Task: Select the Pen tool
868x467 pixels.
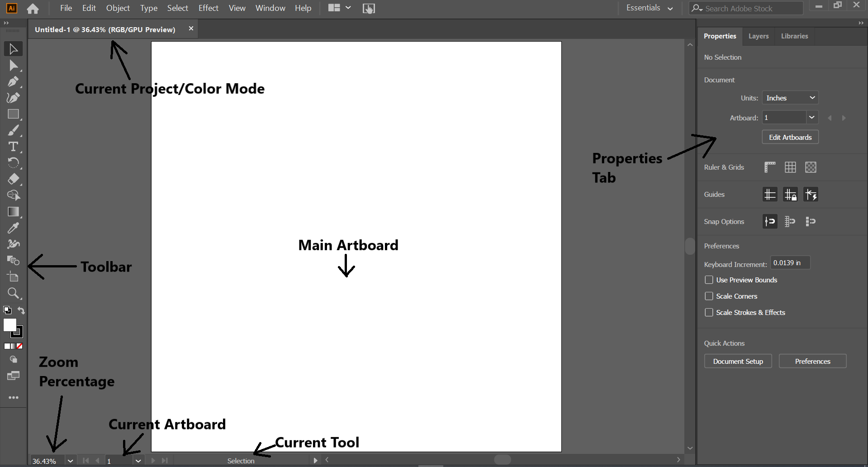Action: [13, 82]
